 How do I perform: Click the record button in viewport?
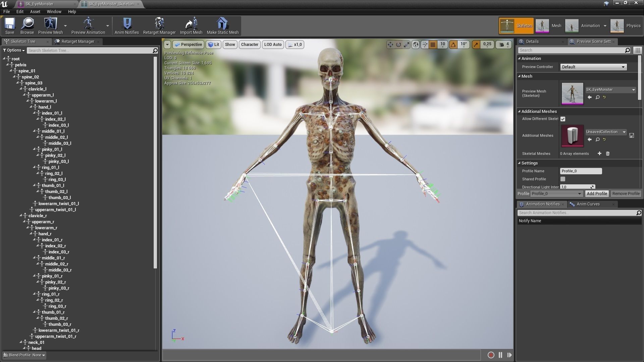coord(491,355)
